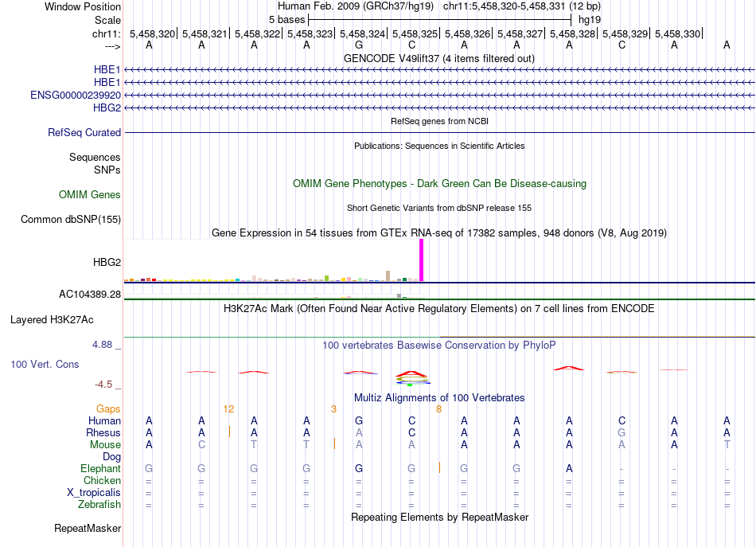Click the RefSeq Curated label
The width and height of the screenshot is (756, 547).
84,133
